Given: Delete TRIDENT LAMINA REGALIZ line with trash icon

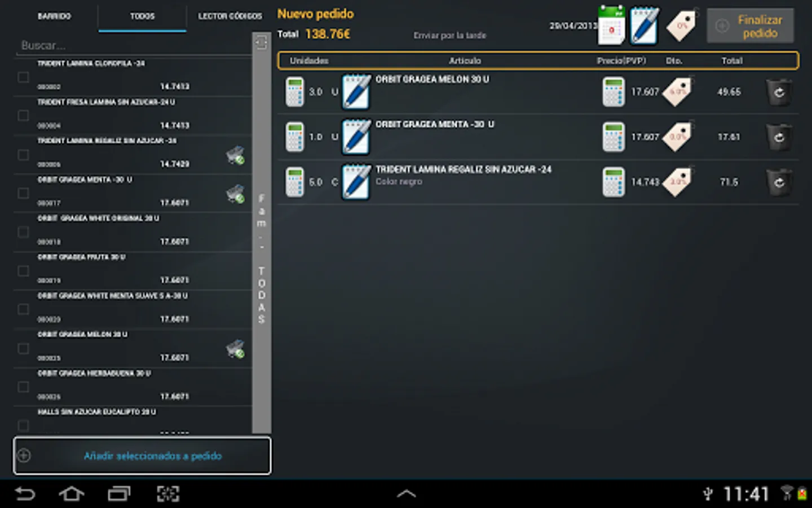Looking at the screenshot, I should click(x=779, y=182).
